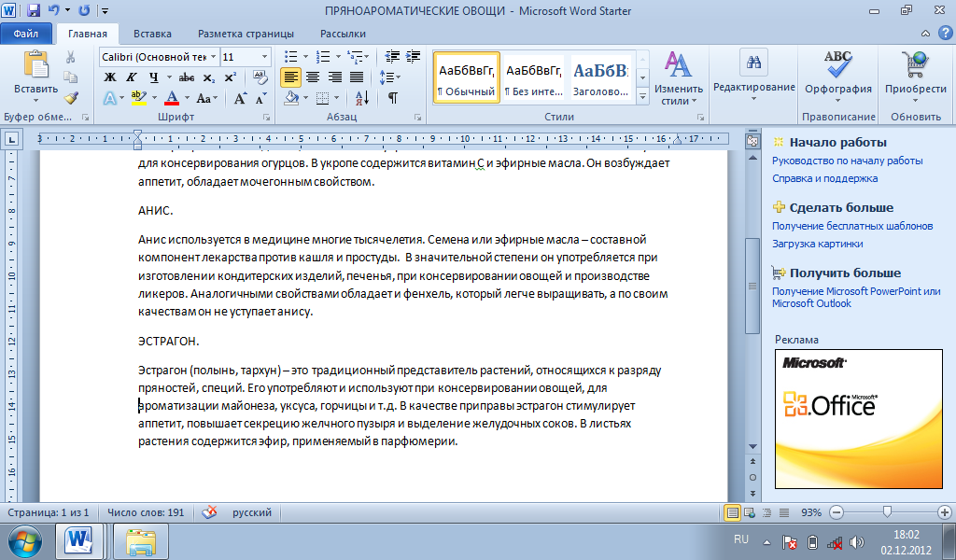Open numbered list dropdown
The image size is (956, 560).
[x=337, y=57]
